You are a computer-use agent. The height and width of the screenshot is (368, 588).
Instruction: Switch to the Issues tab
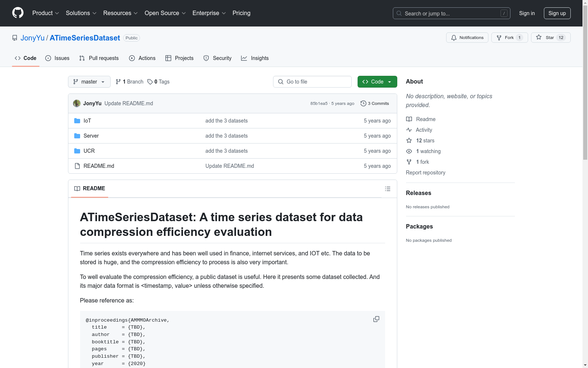pyautogui.click(x=57, y=58)
